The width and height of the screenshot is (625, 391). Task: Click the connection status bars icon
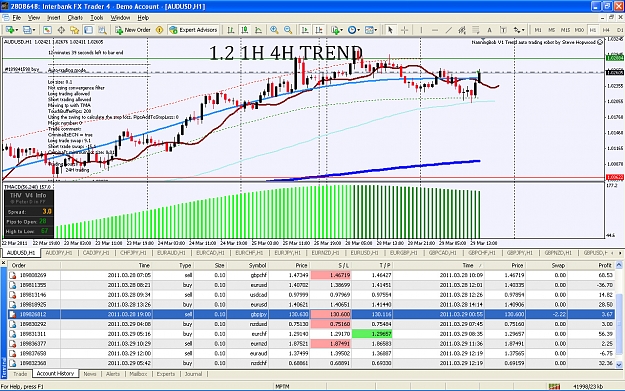click(x=554, y=387)
